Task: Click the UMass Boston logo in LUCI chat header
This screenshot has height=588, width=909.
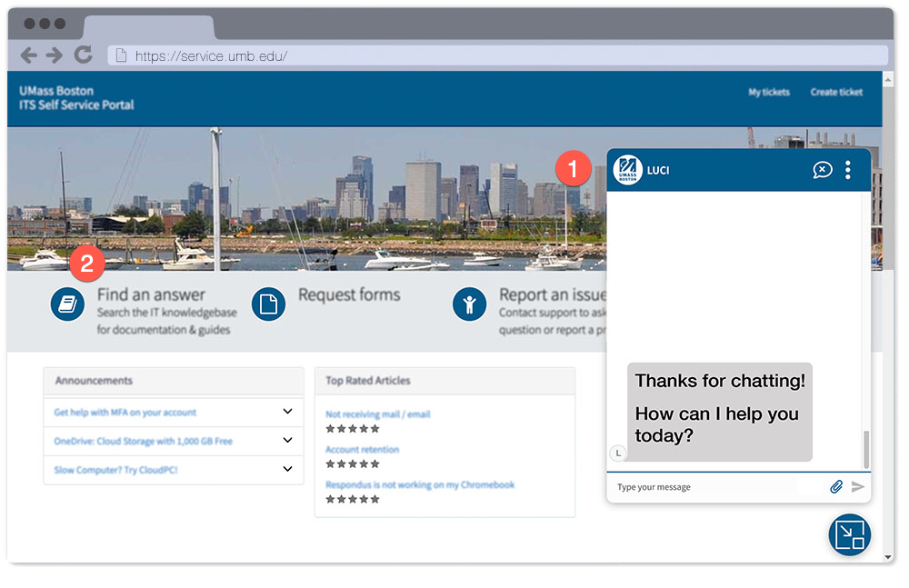Action: click(627, 169)
